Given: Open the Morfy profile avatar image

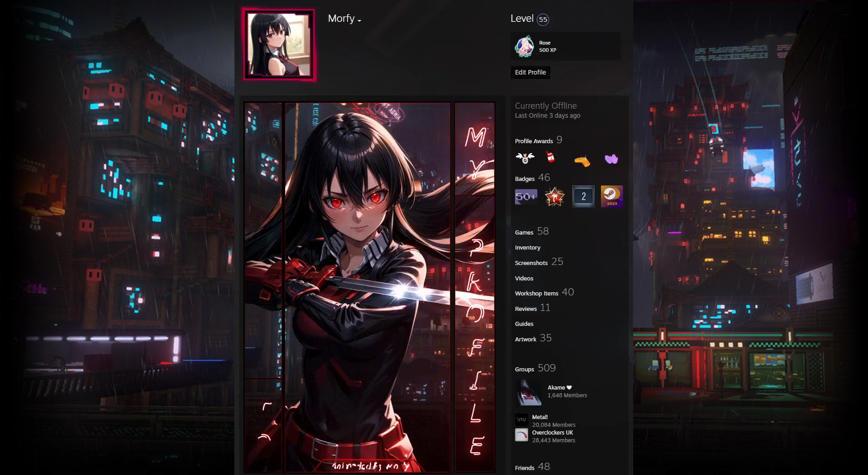Looking at the screenshot, I should 278,44.
